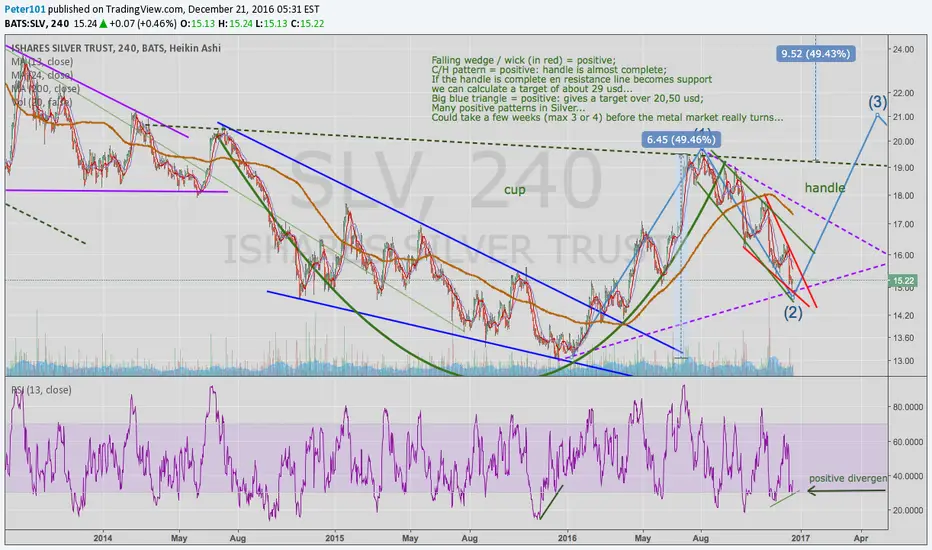Click the 17.00 price axis label
932x550 pixels.
[x=903, y=224]
